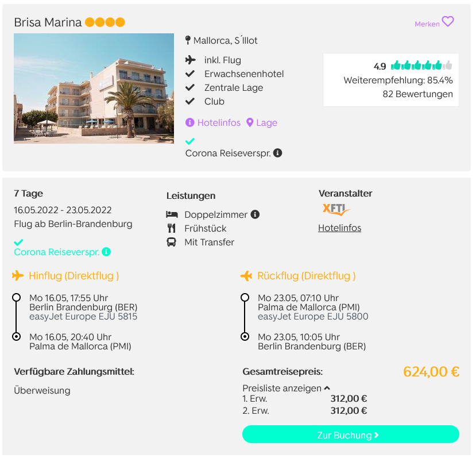Open the purple Hotelinfos info icon
476x458 pixels.
click(189, 122)
